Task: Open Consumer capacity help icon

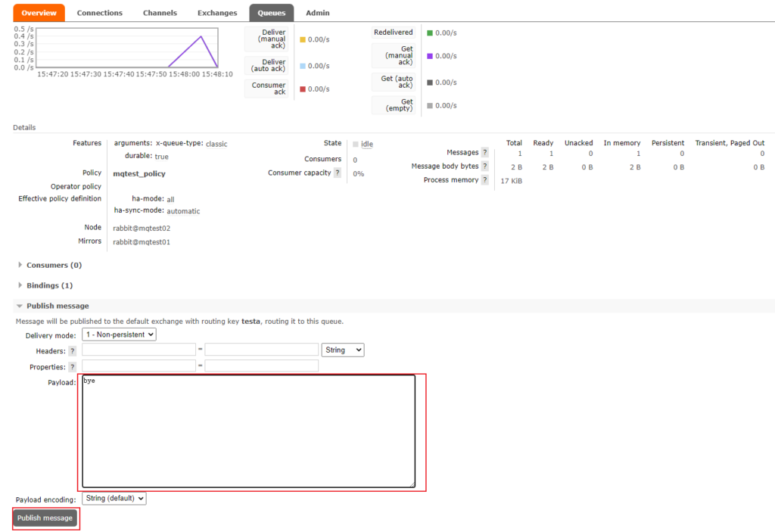Action: (x=338, y=173)
